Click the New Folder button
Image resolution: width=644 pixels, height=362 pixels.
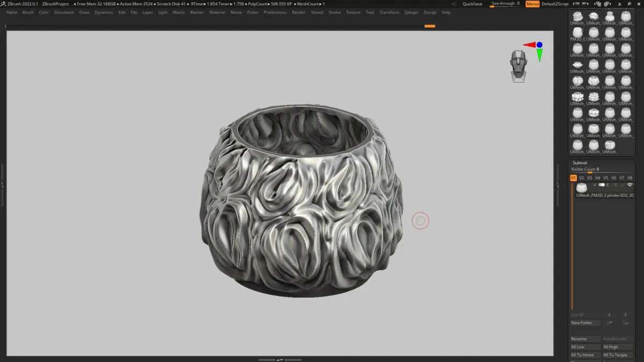[586, 323]
